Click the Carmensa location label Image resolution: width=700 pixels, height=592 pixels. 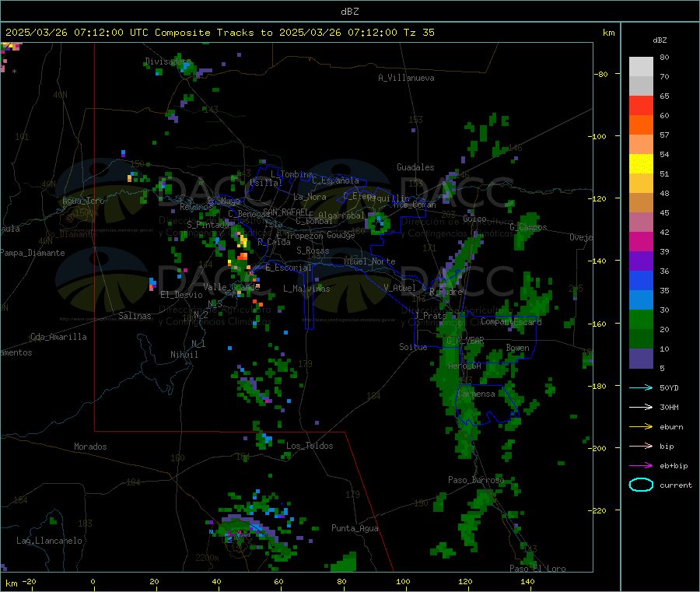click(476, 394)
